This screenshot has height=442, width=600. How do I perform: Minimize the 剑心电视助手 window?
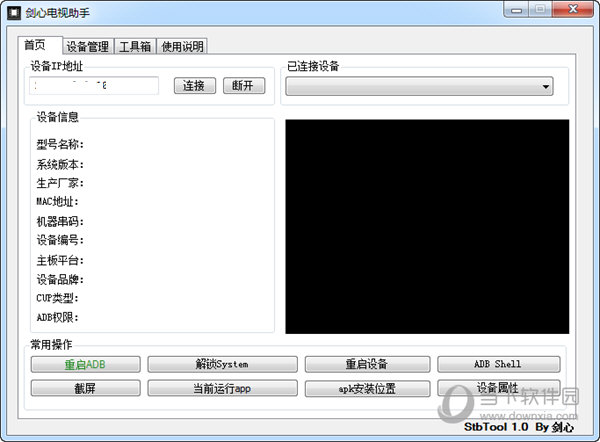point(516,9)
